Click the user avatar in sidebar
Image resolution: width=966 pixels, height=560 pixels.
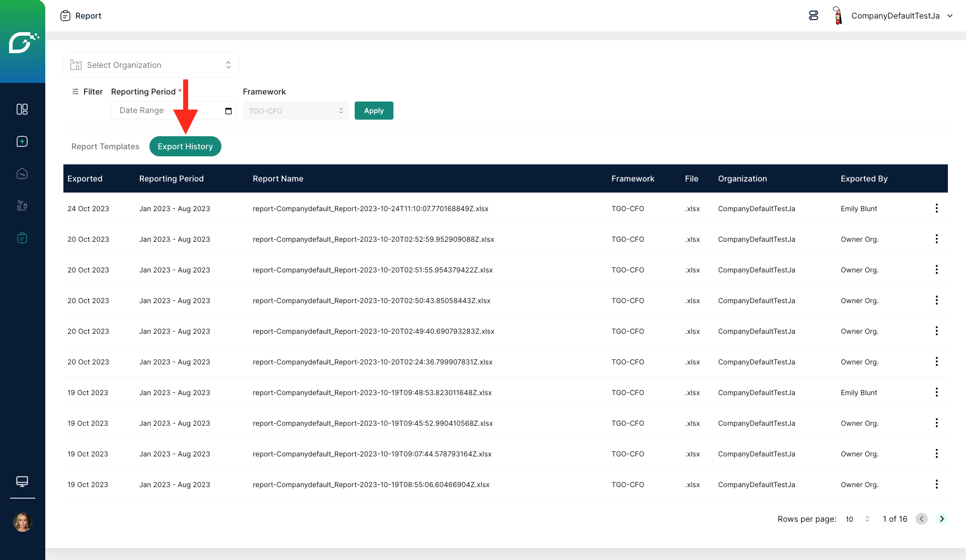[x=22, y=522]
